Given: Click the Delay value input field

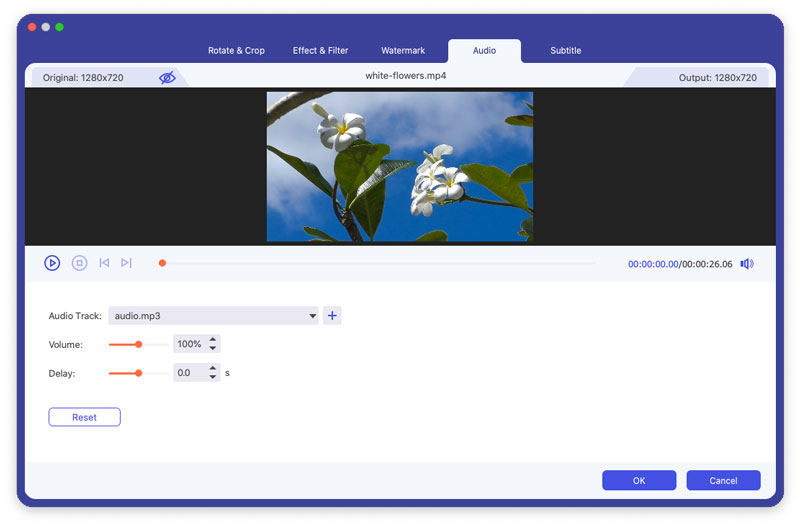Looking at the screenshot, I should tap(189, 373).
